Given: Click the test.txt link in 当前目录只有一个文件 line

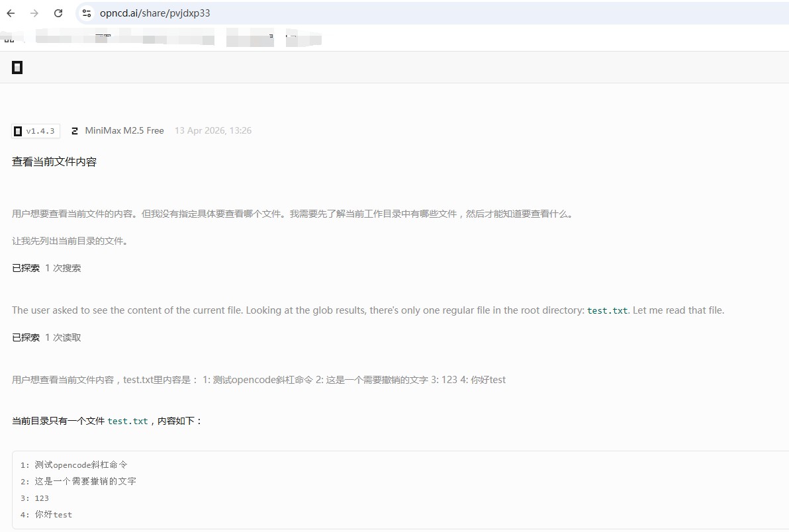Looking at the screenshot, I should point(128,421).
